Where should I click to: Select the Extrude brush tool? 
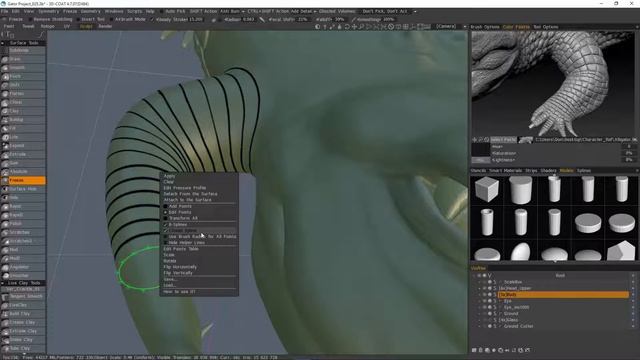[23, 154]
